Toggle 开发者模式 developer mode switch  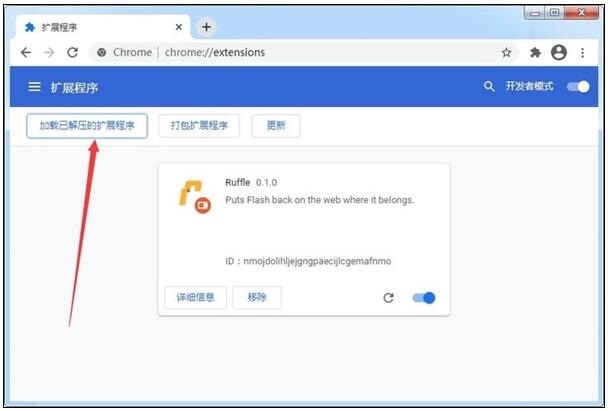coord(578,86)
